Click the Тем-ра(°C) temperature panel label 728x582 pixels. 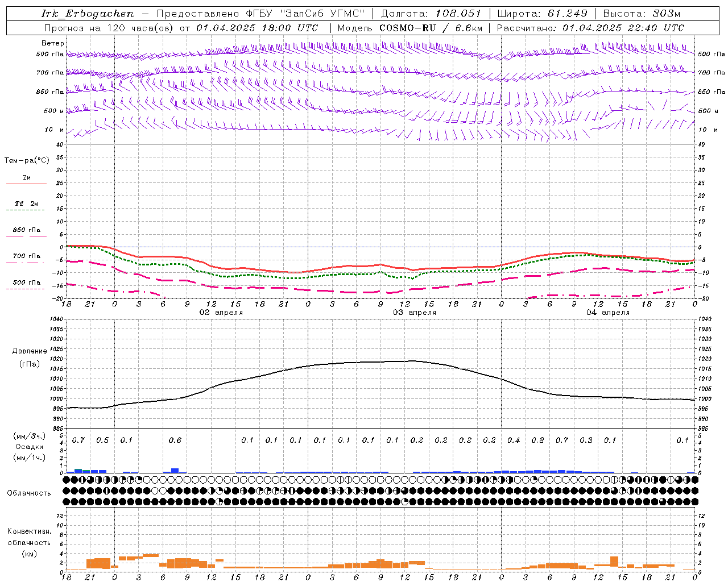click(27, 161)
